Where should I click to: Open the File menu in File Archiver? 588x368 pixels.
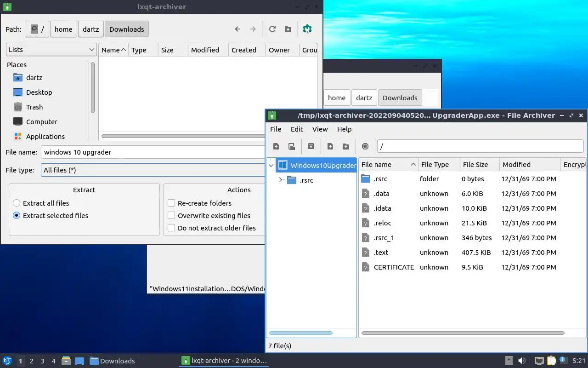(x=276, y=129)
